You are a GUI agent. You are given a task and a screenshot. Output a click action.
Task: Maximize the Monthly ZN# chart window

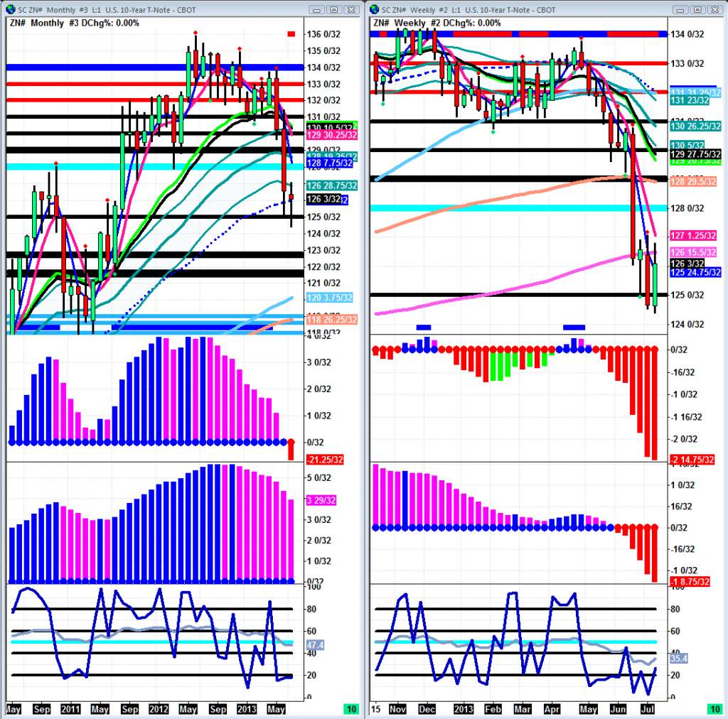click(334, 9)
